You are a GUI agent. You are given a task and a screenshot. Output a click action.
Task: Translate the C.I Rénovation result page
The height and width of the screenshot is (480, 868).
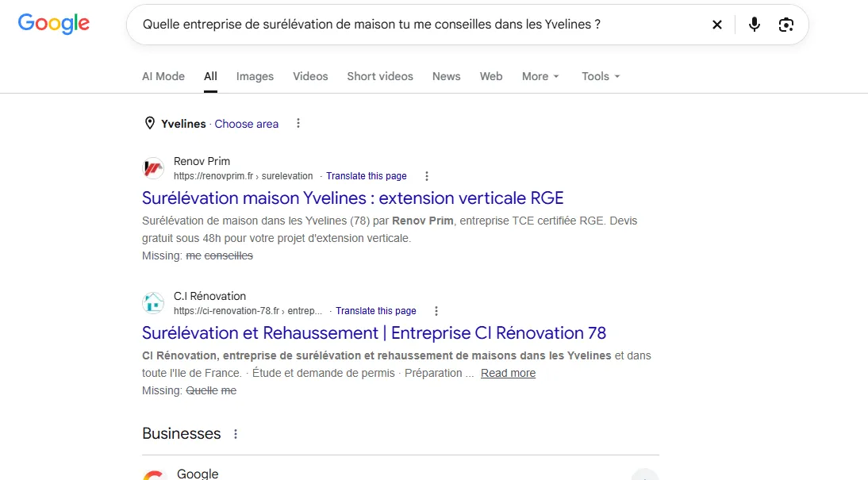tap(376, 311)
